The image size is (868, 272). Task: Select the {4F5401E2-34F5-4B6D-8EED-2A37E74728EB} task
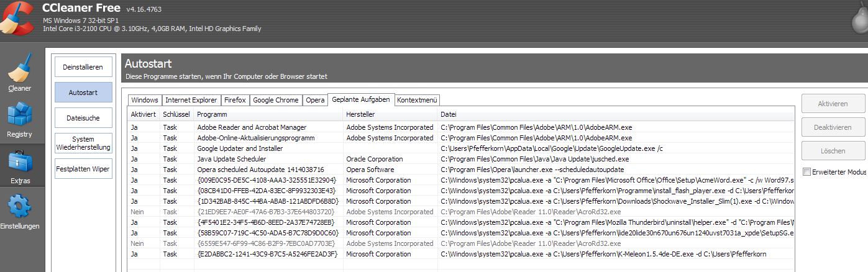461,222
